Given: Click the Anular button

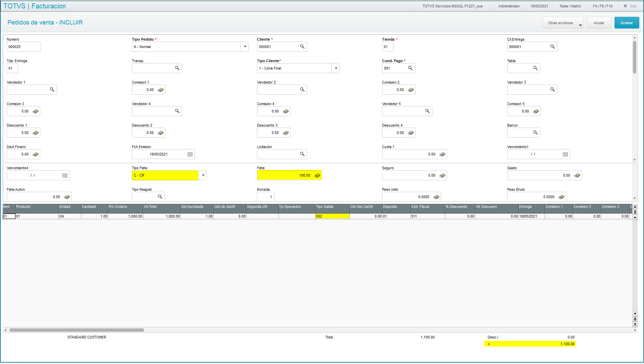Looking at the screenshot, I should pos(599,23).
